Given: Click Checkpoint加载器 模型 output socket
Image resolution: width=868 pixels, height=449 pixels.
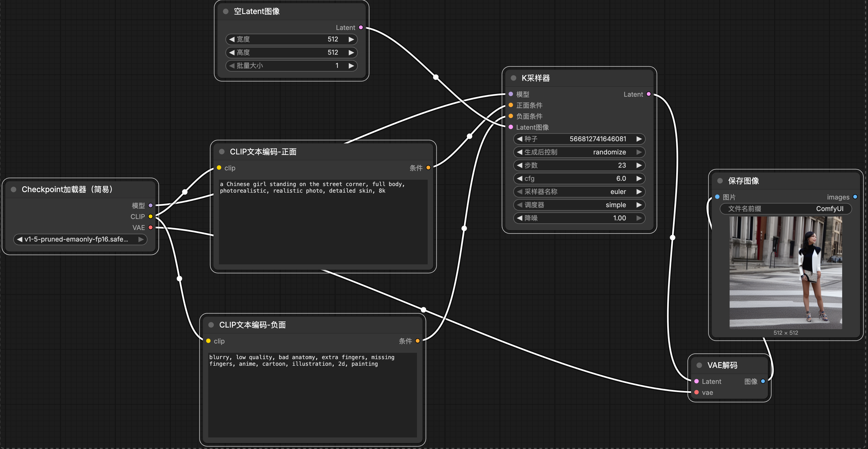Looking at the screenshot, I should click(x=151, y=205).
